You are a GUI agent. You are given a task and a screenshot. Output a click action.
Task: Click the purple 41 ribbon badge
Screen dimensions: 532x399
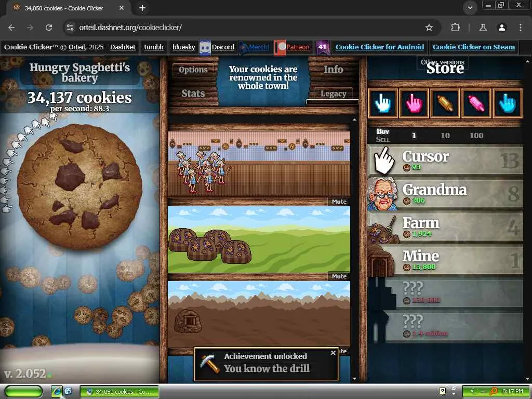click(x=323, y=47)
